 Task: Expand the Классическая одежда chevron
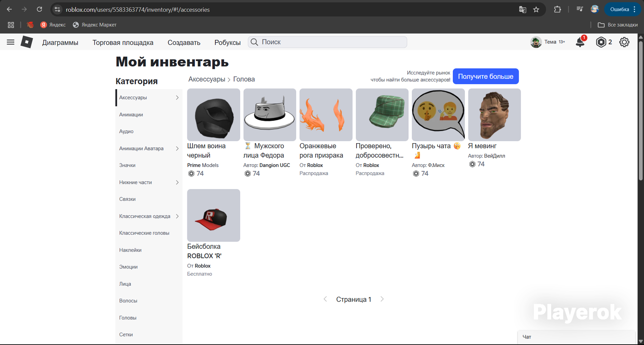click(177, 216)
